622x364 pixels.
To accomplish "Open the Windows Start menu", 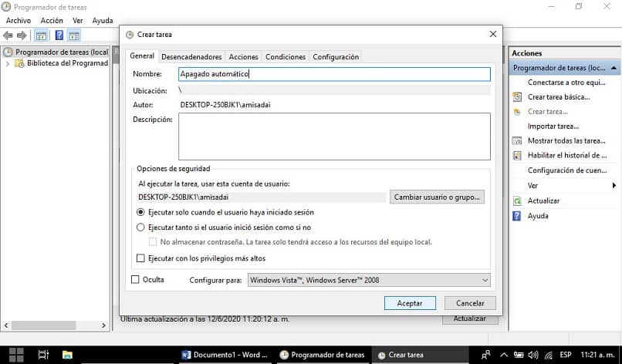I will click(x=16, y=355).
